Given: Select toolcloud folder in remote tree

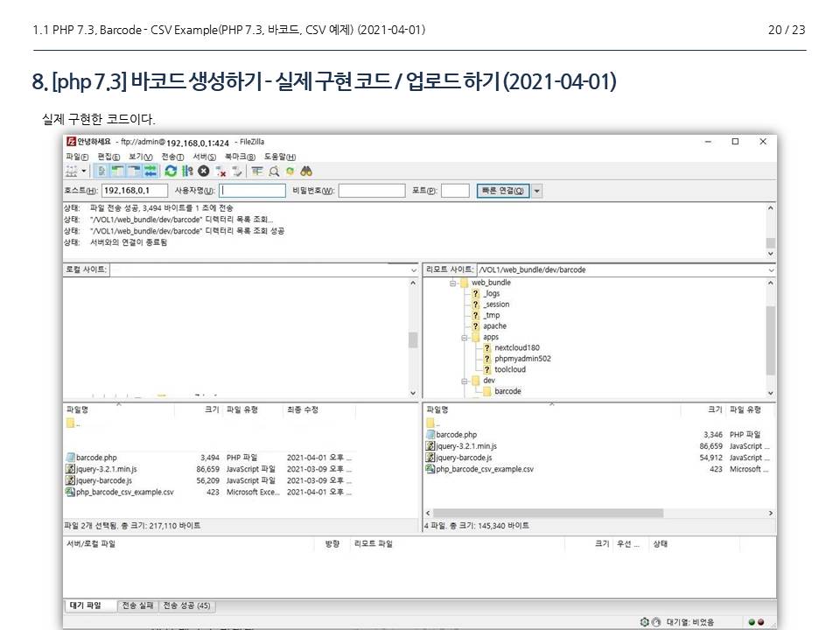Looking at the screenshot, I should point(510,369).
